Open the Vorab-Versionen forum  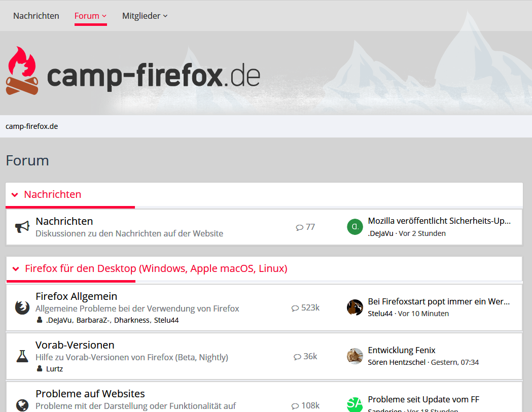75,345
